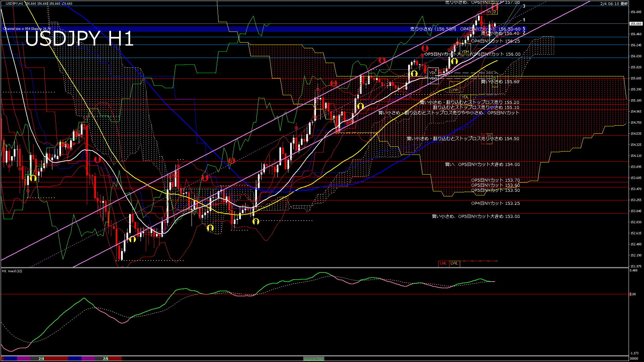644x362 pixels.
Task: Click the lowest yellow up arrow near 152.50
Action: (132, 239)
